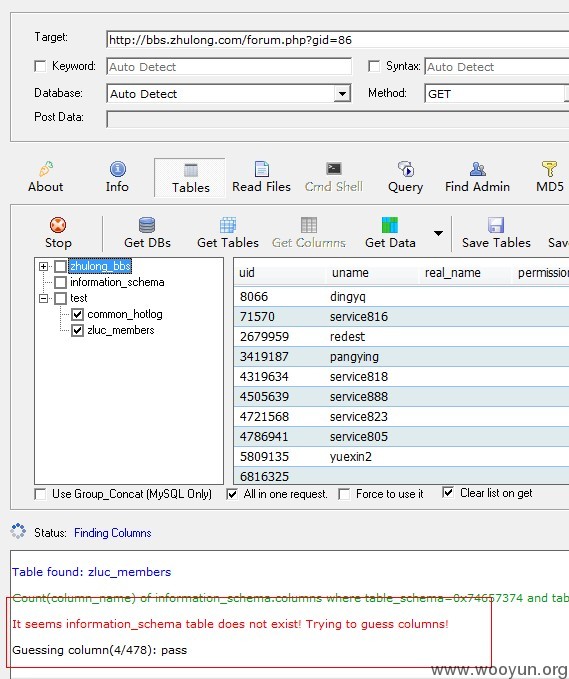Viewport: 569px width, 679px height.
Task: Click the Get DBs database icon
Action: click(147, 225)
